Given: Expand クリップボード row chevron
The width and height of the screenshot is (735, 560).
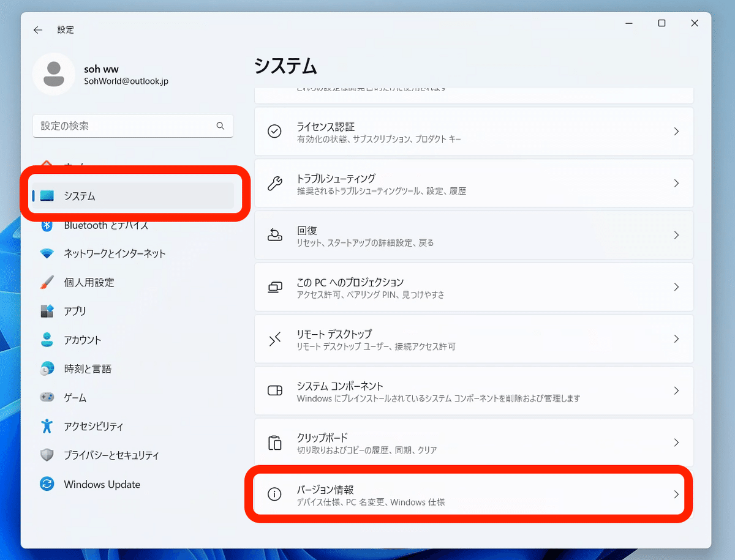Looking at the screenshot, I should [x=676, y=442].
